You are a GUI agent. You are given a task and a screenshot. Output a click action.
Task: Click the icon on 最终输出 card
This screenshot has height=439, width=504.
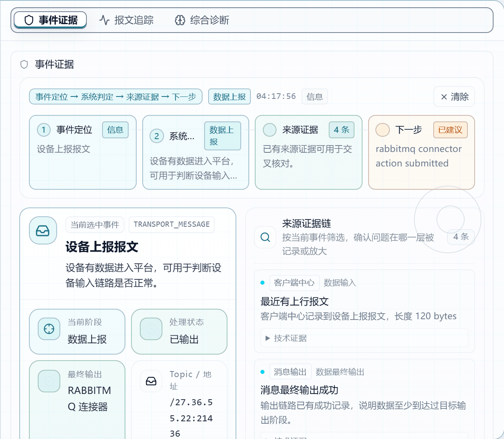pyautogui.click(x=49, y=381)
